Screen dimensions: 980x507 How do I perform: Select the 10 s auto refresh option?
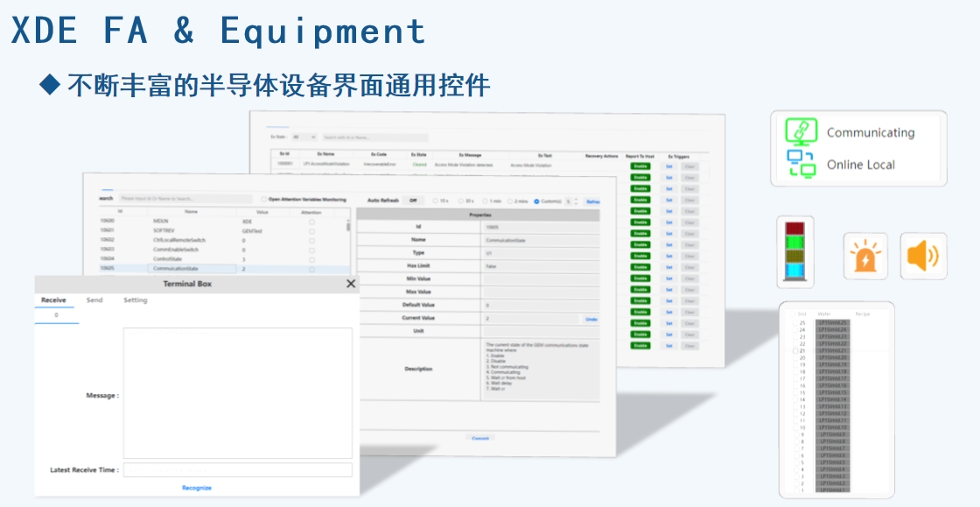click(x=437, y=201)
